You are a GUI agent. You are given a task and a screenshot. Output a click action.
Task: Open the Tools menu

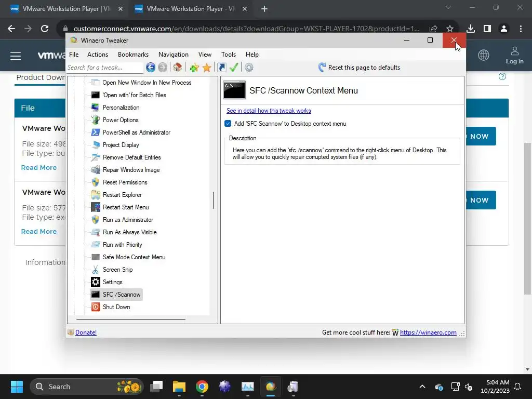(x=229, y=54)
